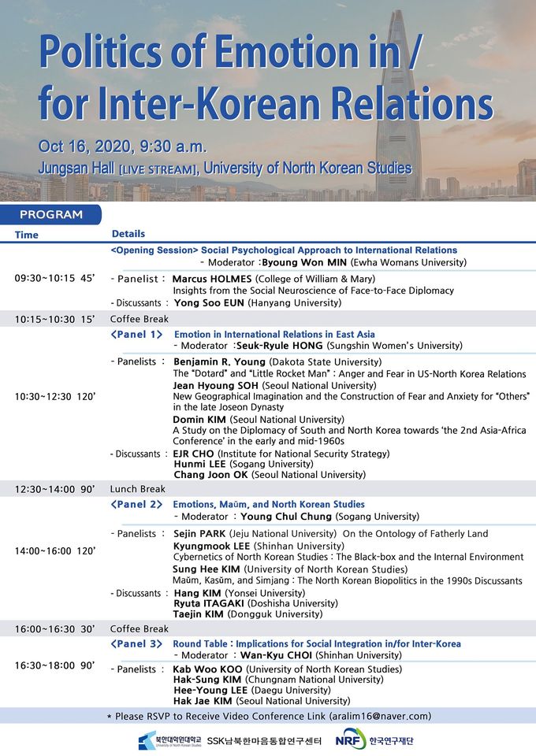Image resolution: width=536 pixels, height=756 pixels.
Task: Click the '16:00~16:30 30'' time slot
Action: [x=54, y=628]
